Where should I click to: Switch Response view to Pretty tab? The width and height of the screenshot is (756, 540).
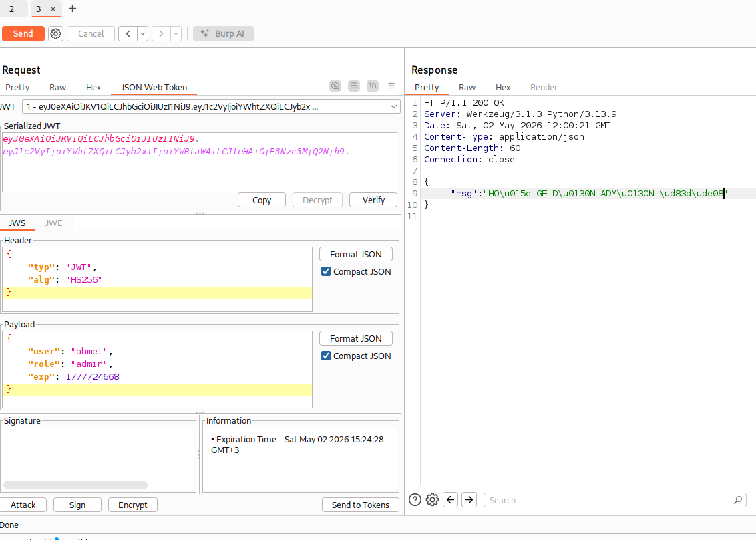427,88
